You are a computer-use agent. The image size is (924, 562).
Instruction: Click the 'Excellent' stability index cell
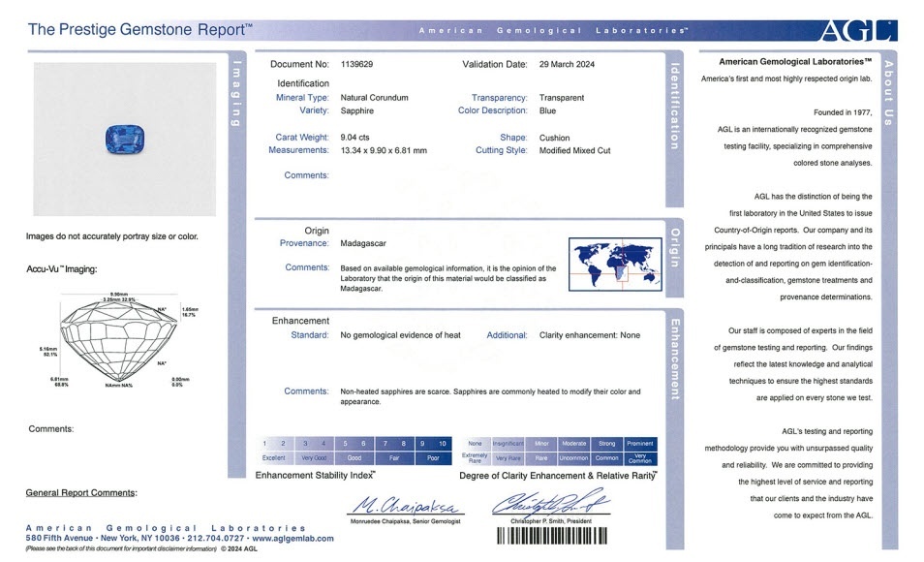tap(274, 458)
